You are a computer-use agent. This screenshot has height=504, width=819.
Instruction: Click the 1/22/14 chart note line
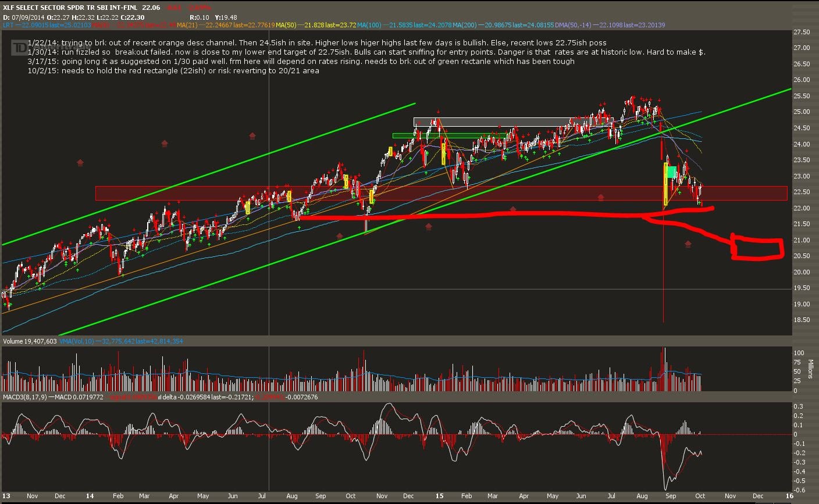(x=316, y=43)
